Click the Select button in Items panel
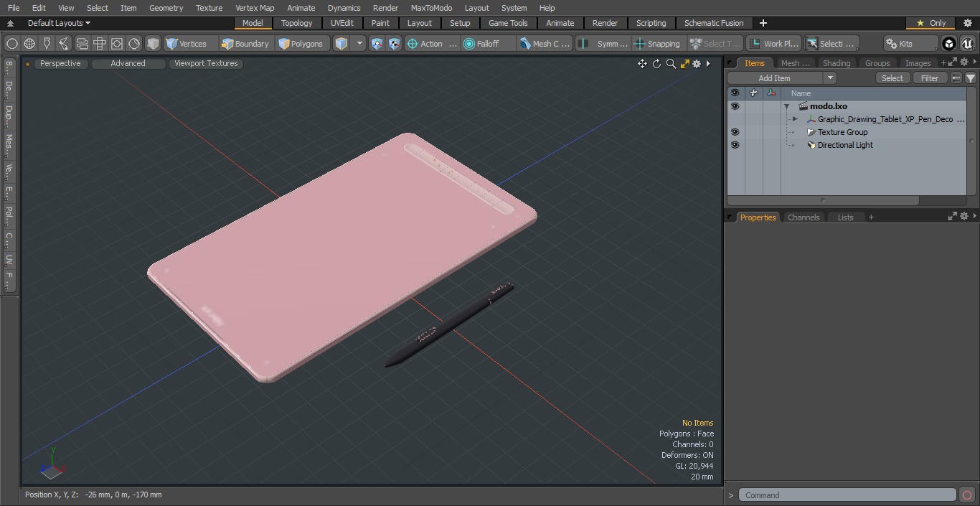 coord(892,78)
